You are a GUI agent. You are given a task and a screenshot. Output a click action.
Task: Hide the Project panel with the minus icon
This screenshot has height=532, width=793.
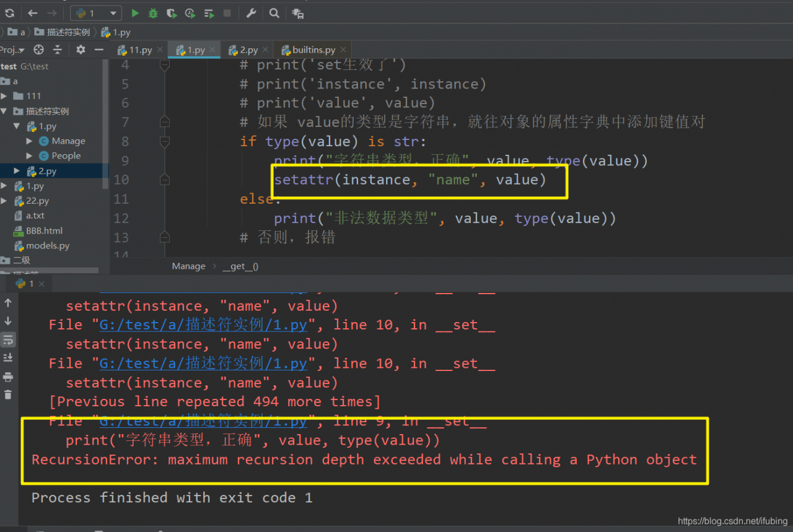(x=99, y=50)
